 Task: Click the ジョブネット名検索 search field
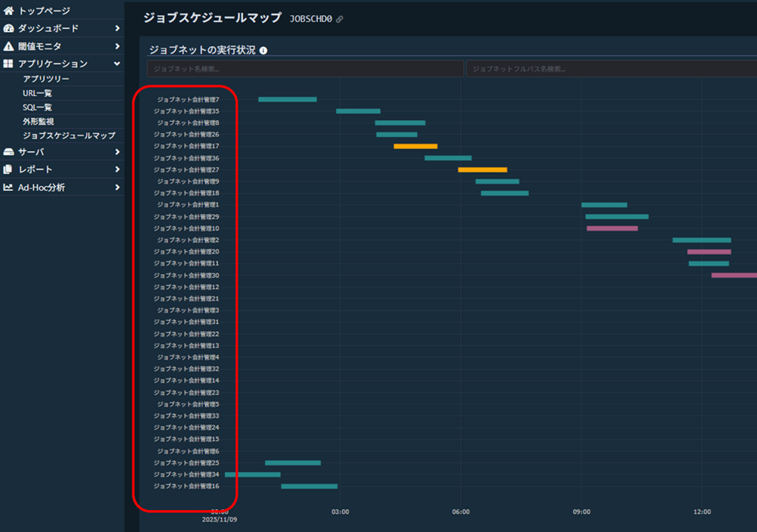point(305,69)
